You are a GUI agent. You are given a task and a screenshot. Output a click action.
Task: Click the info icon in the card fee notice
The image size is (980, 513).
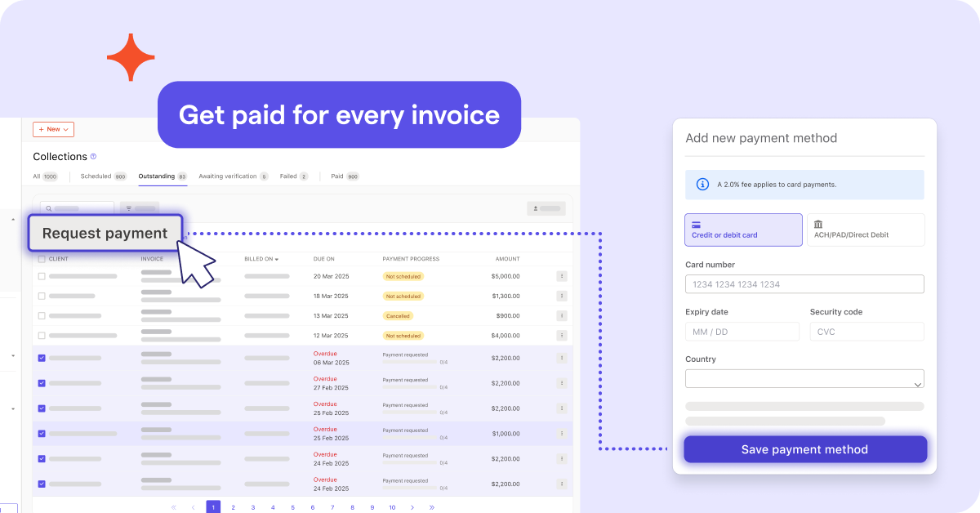point(702,185)
